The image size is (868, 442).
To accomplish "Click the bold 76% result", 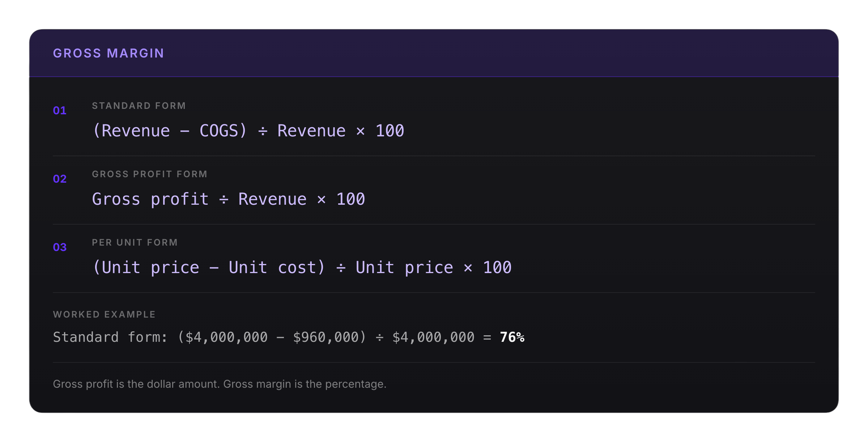I will (512, 337).
